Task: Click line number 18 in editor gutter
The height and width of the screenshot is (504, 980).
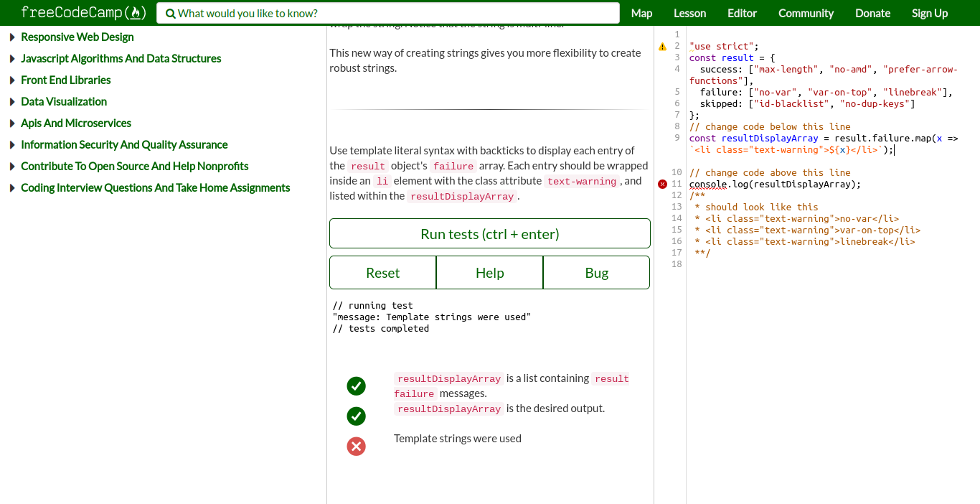Action: 677,265
